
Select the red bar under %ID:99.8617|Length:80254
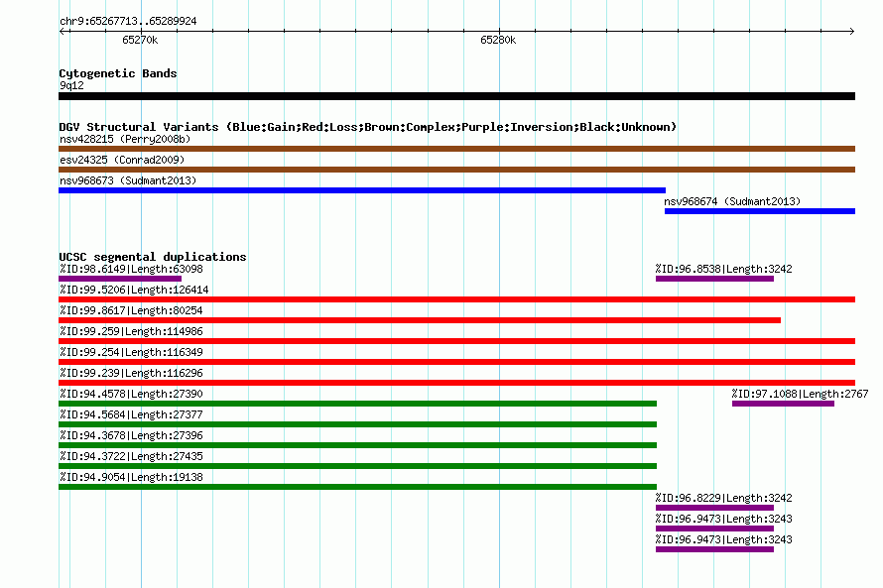click(x=420, y=320)
